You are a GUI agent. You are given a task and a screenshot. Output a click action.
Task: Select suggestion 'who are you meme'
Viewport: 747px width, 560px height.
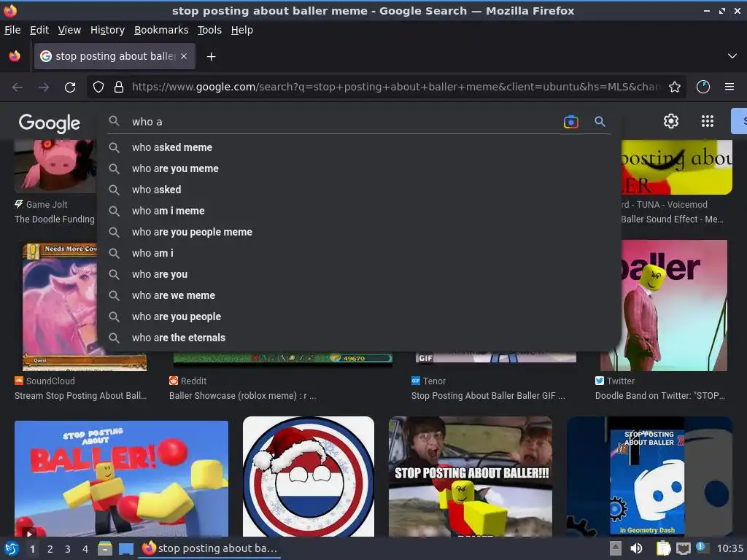(x=357, y=168)
